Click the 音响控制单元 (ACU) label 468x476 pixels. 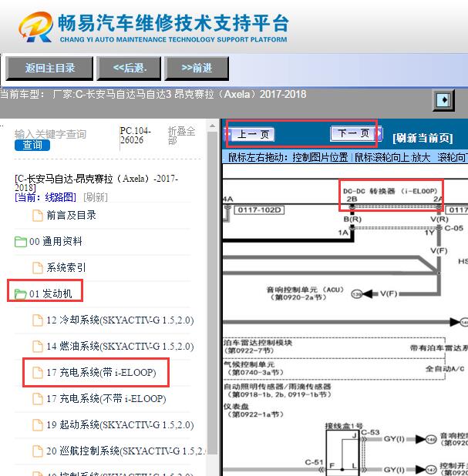[x=305, y=290]
